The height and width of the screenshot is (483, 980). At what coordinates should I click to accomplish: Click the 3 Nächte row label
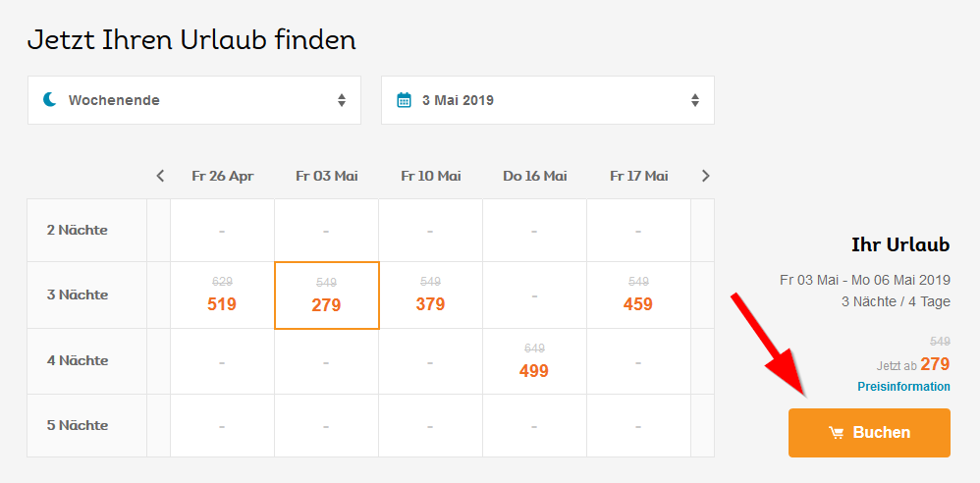point(78,295)
